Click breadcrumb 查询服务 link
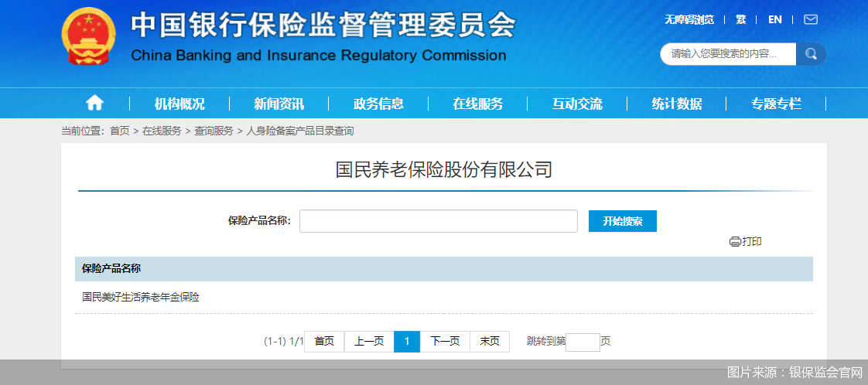 [x=214, y=131]
